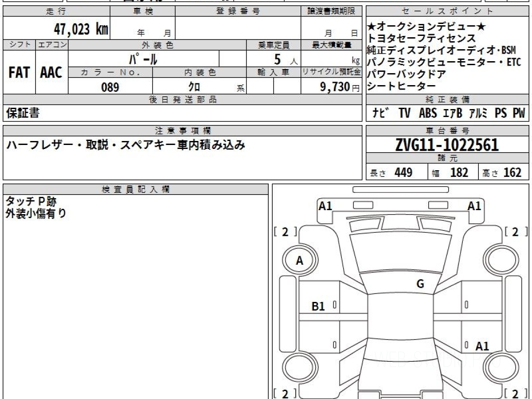
Task: Click シートヒーター sales point
Action: click(402, 86)
